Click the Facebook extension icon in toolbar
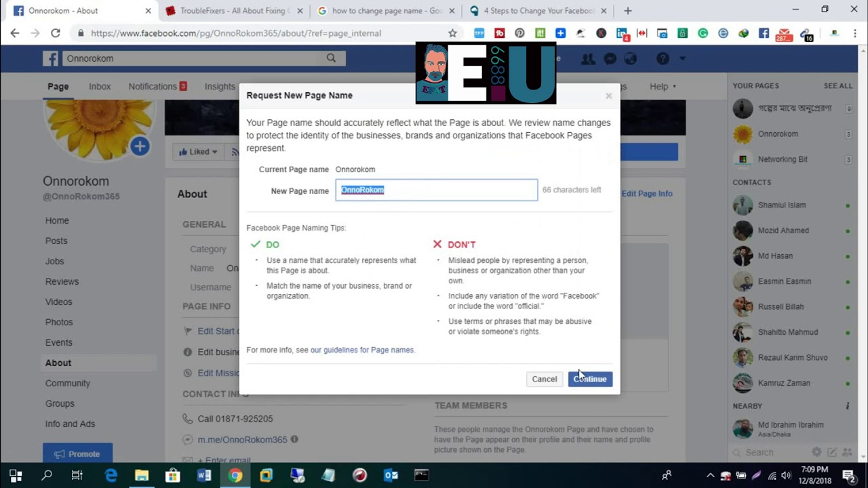The height and width of the screenshot is (488, 868). point(764,33)
